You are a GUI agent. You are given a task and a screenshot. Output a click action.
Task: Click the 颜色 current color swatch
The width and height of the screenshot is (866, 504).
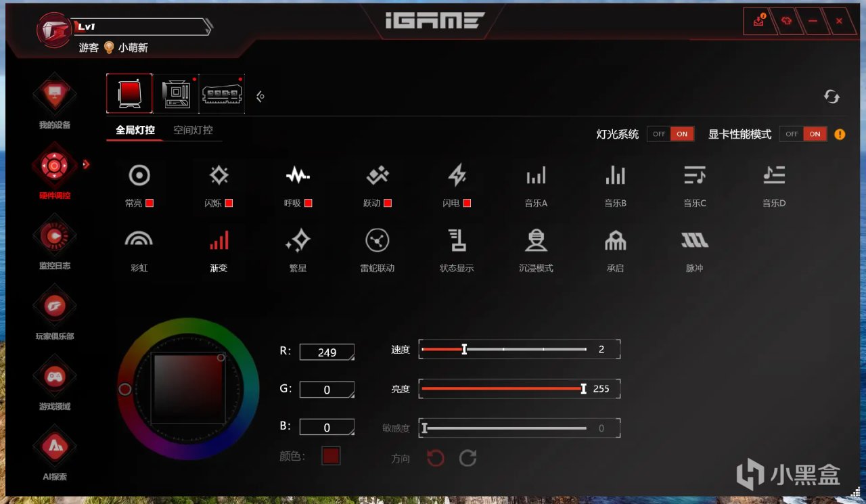tap(331, 456)
